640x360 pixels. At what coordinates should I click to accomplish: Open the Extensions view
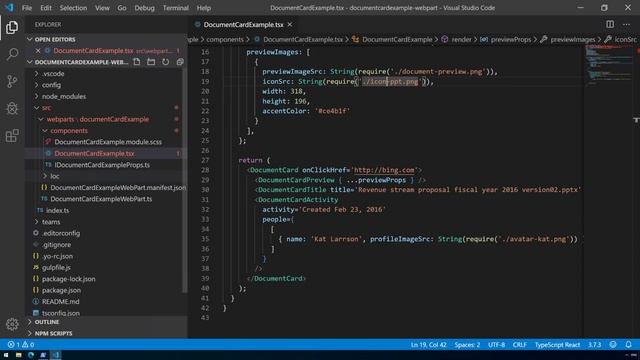coord(12,136)
